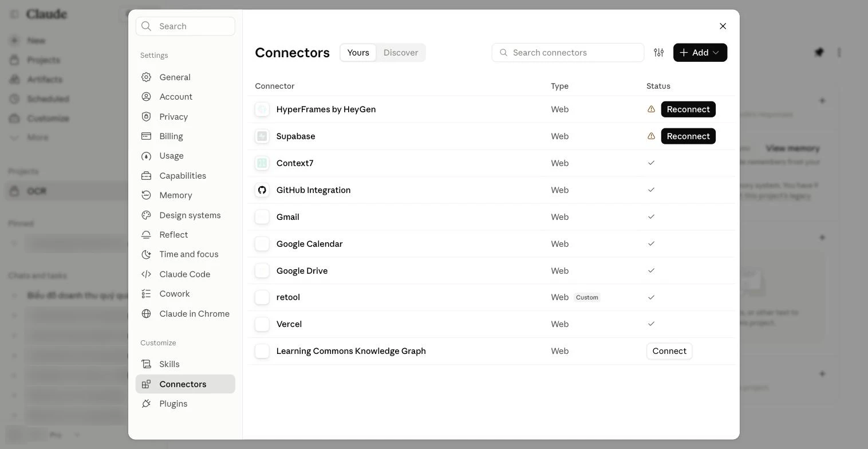868x449 pixels.
Task: Click the warning icon in the Supabase row
Action: (651, 136)
